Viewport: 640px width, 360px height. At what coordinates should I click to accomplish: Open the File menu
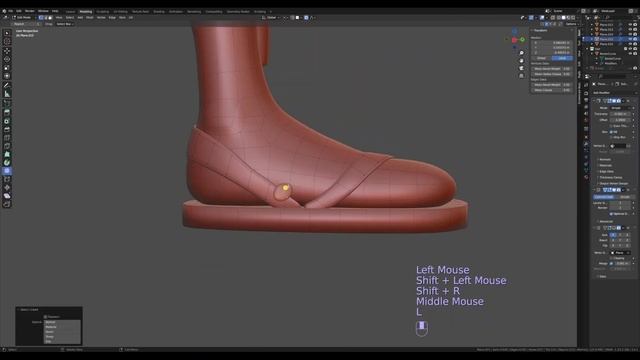pyautogui.click(x=11, y=11)
